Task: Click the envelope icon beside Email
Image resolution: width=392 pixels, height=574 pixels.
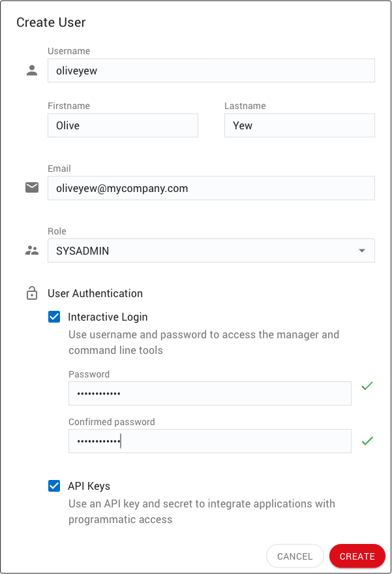Action: pyautogui.click(x=32, y=188)
